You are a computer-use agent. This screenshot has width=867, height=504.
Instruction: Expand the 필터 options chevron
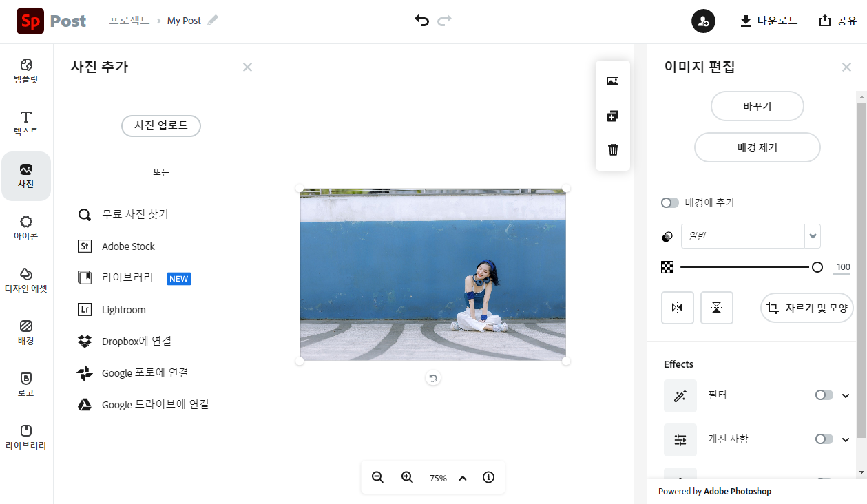coord(846,395)
